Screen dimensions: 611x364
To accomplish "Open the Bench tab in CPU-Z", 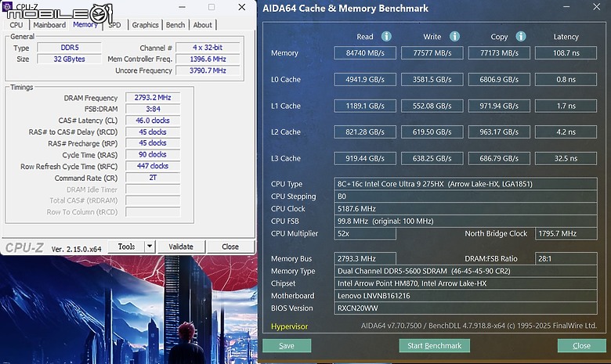I will [175, 25].
